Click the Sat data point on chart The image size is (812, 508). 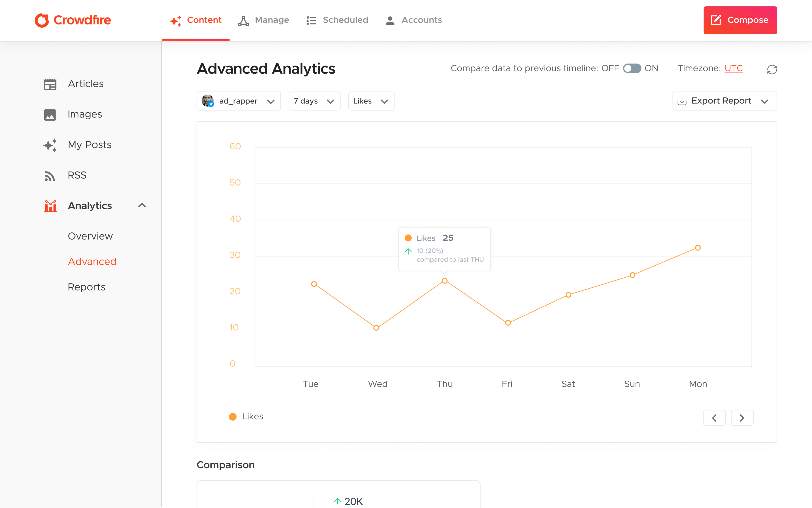tap(568, 295)
